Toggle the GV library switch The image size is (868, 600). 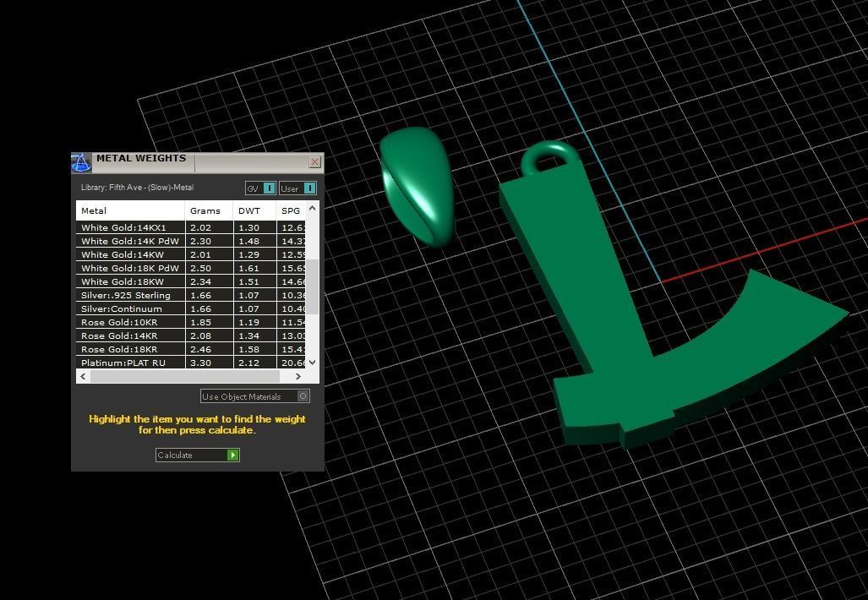260,188
